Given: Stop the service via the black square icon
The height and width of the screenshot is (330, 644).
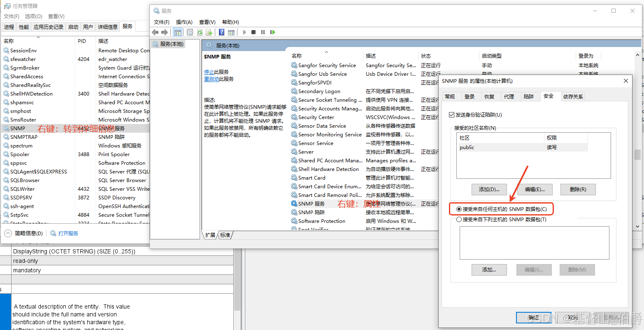Looking at the screenshot, I should click(253, 32).
